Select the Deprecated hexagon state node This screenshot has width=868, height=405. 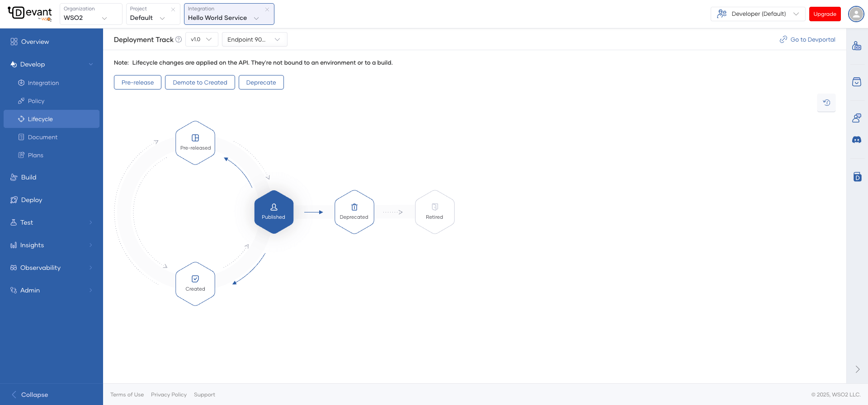tap(354, 212)
